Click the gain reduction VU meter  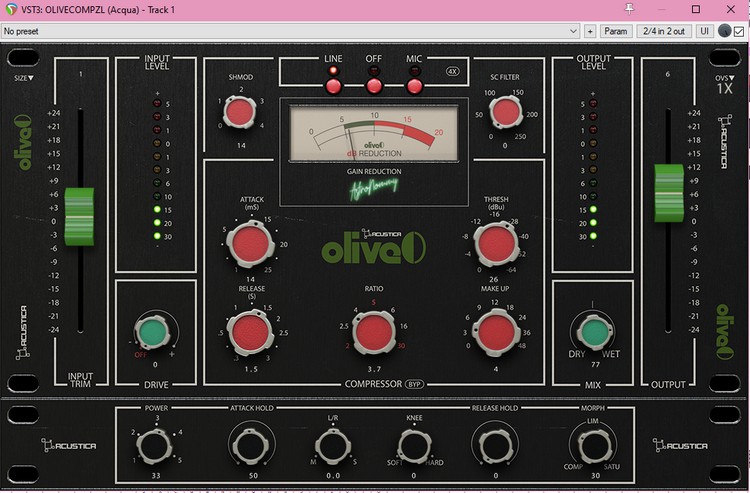tap(374, 134)
